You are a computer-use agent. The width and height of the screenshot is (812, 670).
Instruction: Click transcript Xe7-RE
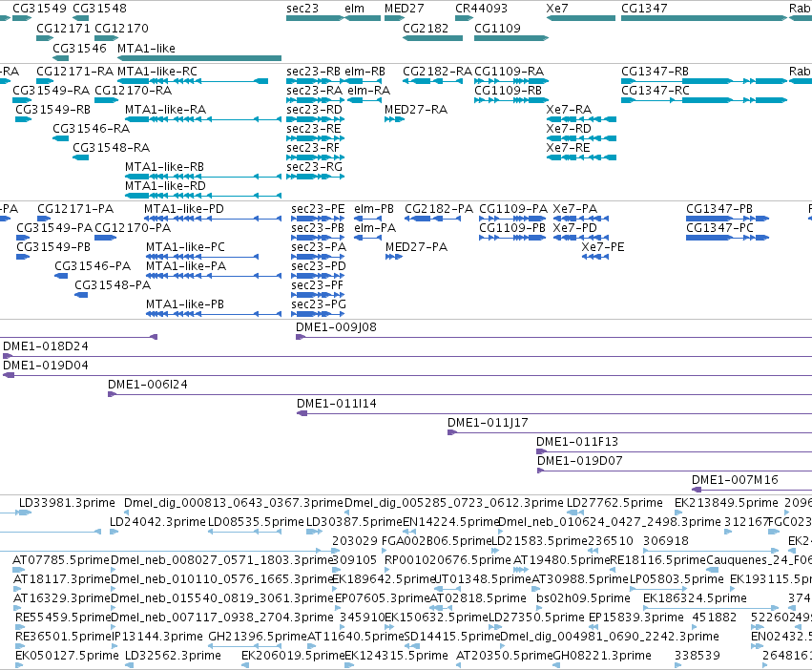[x=581, y=157]
